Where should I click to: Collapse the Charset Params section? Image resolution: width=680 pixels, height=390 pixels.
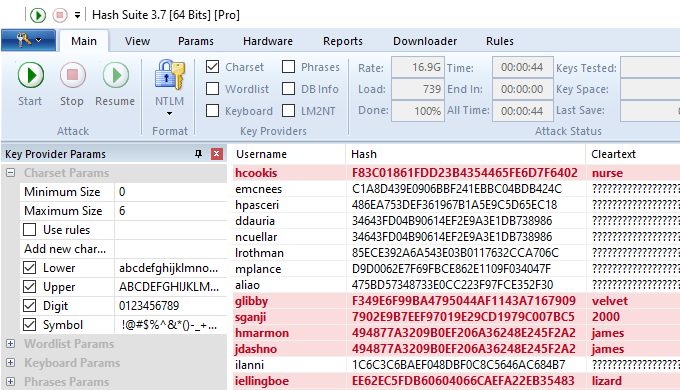click(10, 173)
